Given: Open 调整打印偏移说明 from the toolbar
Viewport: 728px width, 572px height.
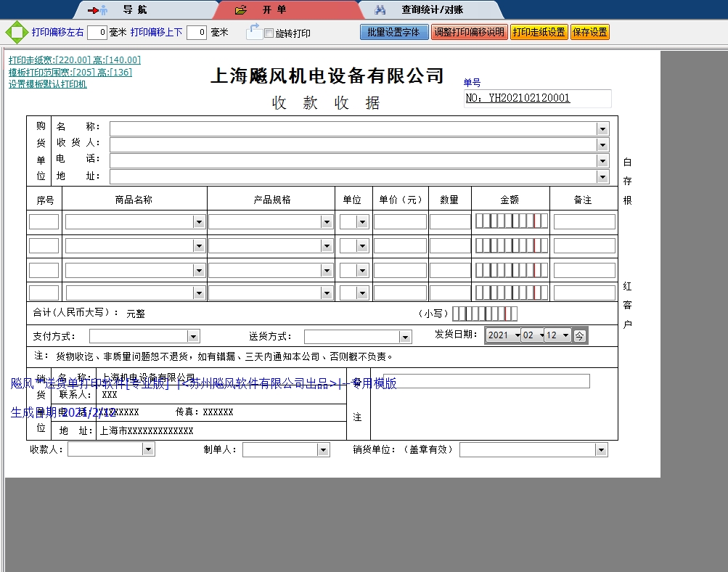Looking at the screenshot, I should pos(470,32).
